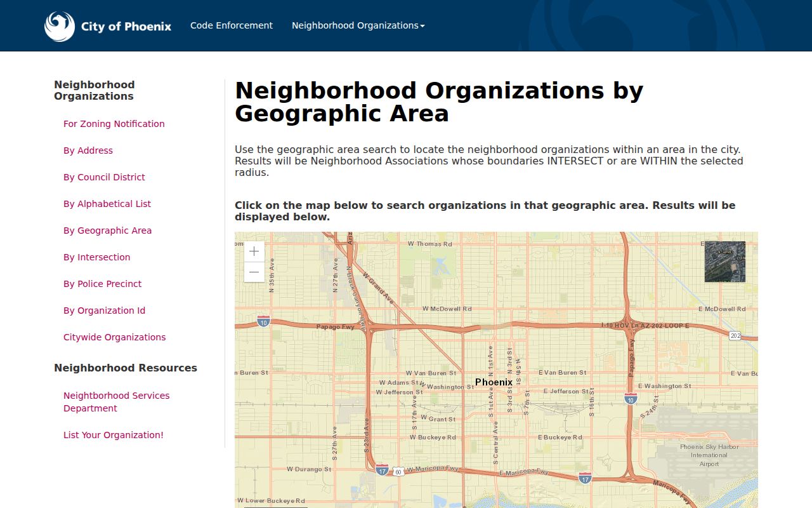Click List Your Organization! link

pos(114,435)
